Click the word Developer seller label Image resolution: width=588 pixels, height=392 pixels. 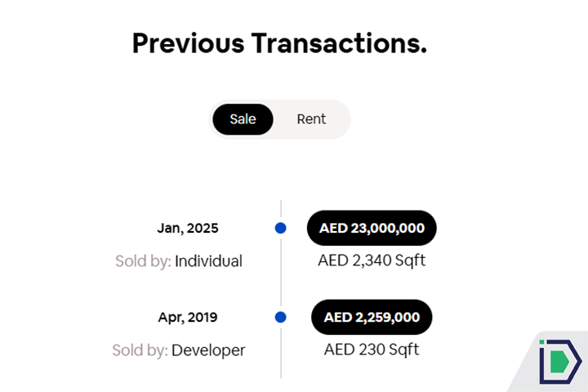point(208,350)
